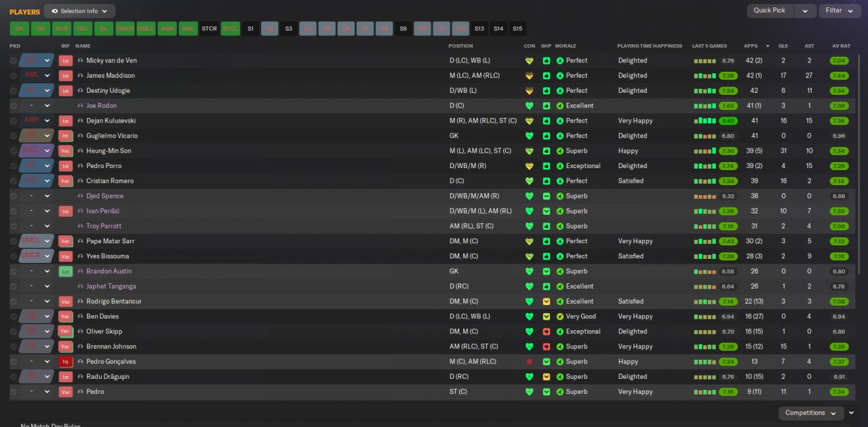Toggle pick checkbox for Pape Matar Sarr

tap(14, 241)
